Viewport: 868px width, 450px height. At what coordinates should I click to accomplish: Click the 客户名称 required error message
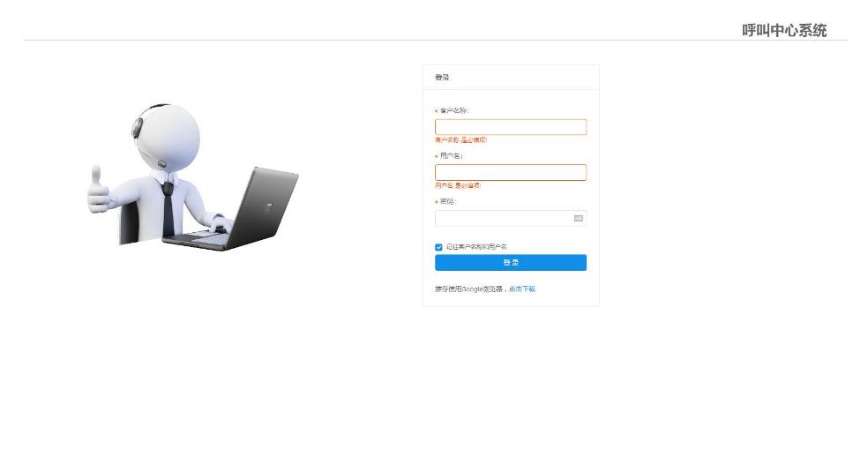[x=461, y=140]
